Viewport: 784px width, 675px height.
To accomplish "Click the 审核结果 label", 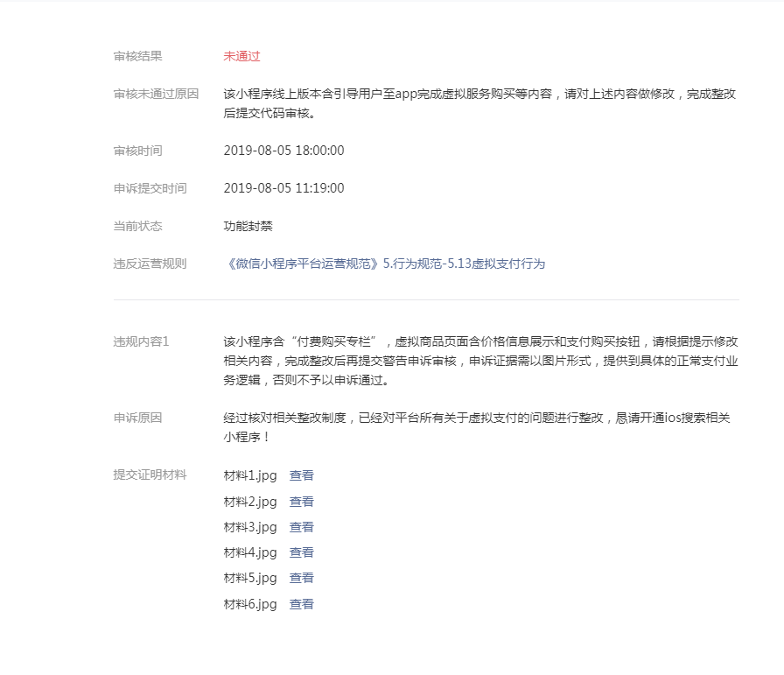I will click(138, 56).
